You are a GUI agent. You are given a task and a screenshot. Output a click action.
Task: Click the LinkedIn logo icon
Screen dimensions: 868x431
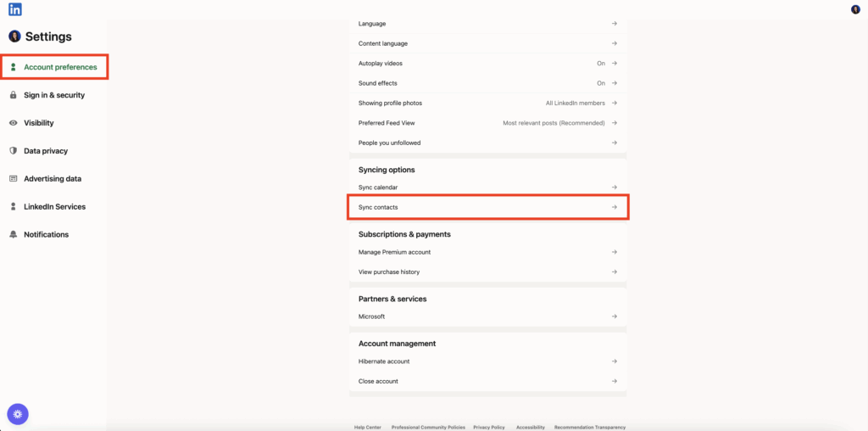14,9
